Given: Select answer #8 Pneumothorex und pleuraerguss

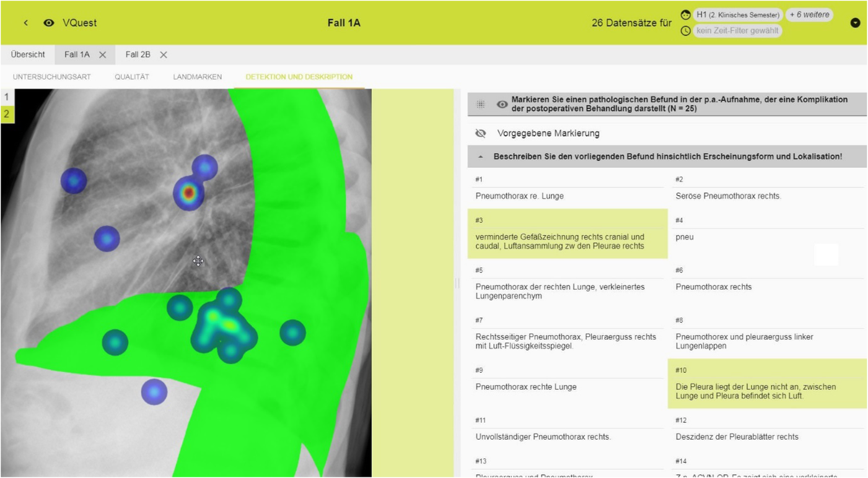Looking at the screenshot, I should pos(768,334).
